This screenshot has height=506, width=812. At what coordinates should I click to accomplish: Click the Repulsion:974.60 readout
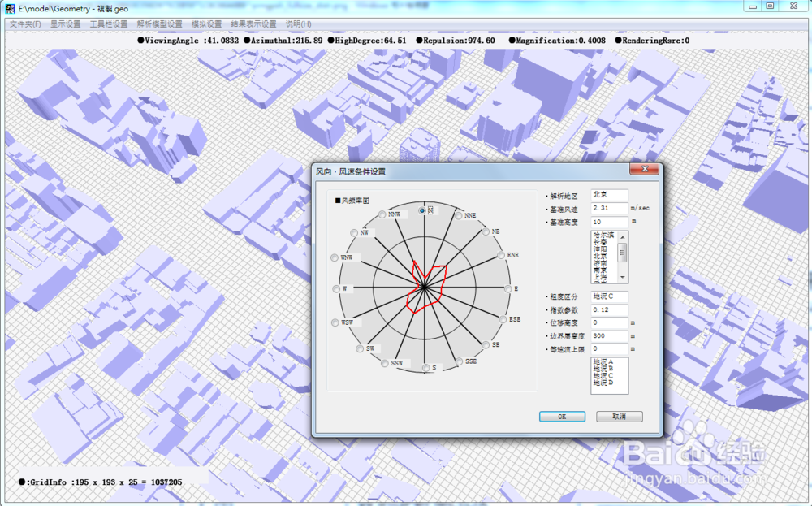tap(456, 41)
